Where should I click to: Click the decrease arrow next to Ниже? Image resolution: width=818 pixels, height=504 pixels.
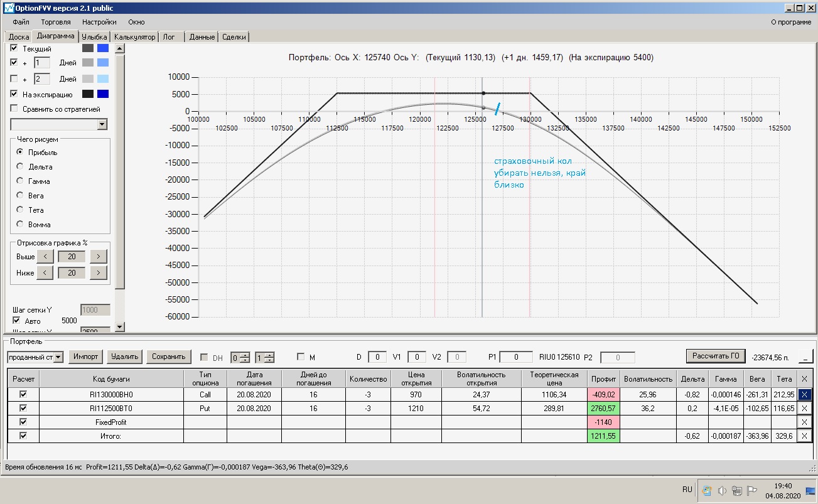[x=45, y=272]
